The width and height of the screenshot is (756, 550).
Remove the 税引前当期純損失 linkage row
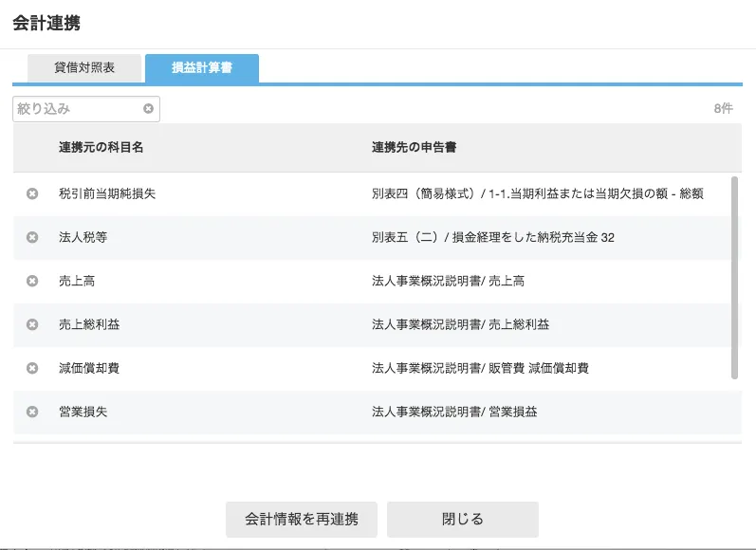[31, 193]
